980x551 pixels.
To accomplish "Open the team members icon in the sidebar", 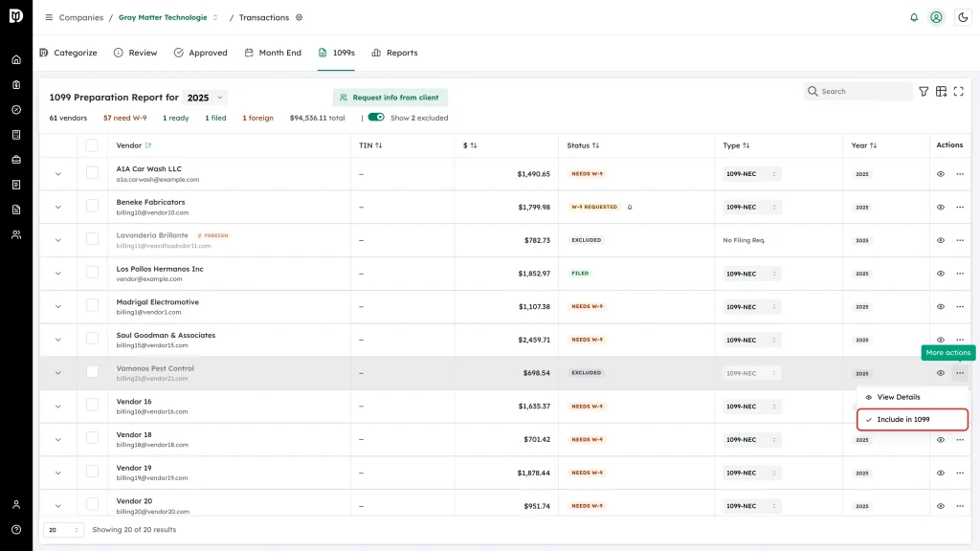I will (16, 235).
